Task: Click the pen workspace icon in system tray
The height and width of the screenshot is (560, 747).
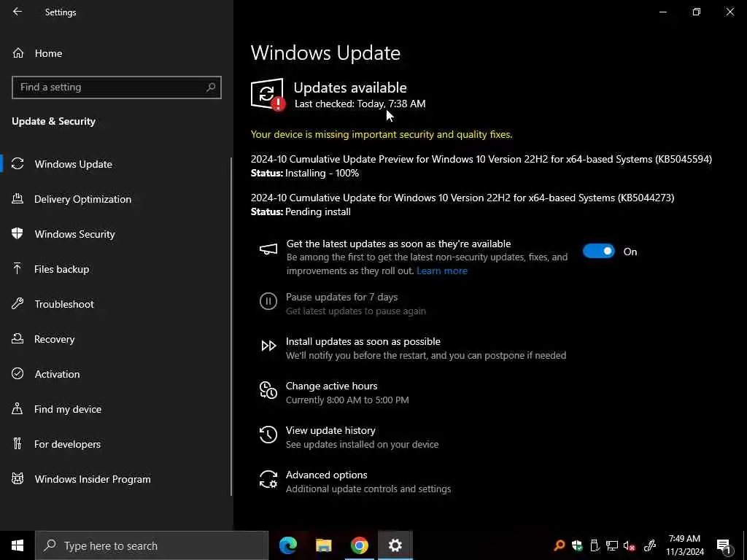Action: [x=650, y=545]
